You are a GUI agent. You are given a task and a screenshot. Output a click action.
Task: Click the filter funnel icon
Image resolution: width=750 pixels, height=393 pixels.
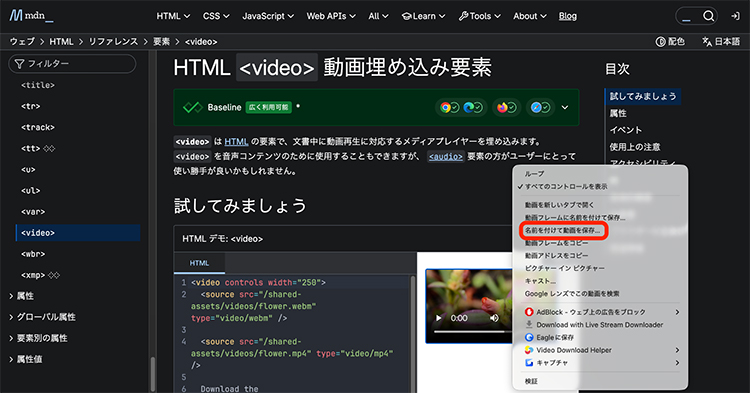coord(19,64)
